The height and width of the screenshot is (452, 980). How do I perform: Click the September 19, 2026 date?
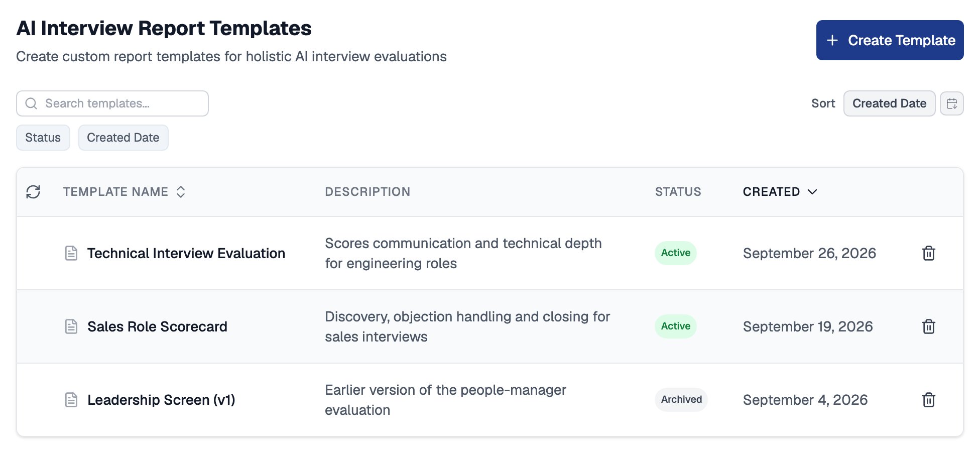808,326
